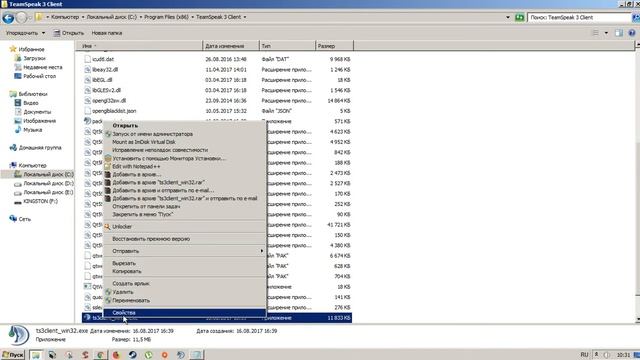Click the change view list icon
The height and width of the screenshot is (360, 640).
pos(596,33)
